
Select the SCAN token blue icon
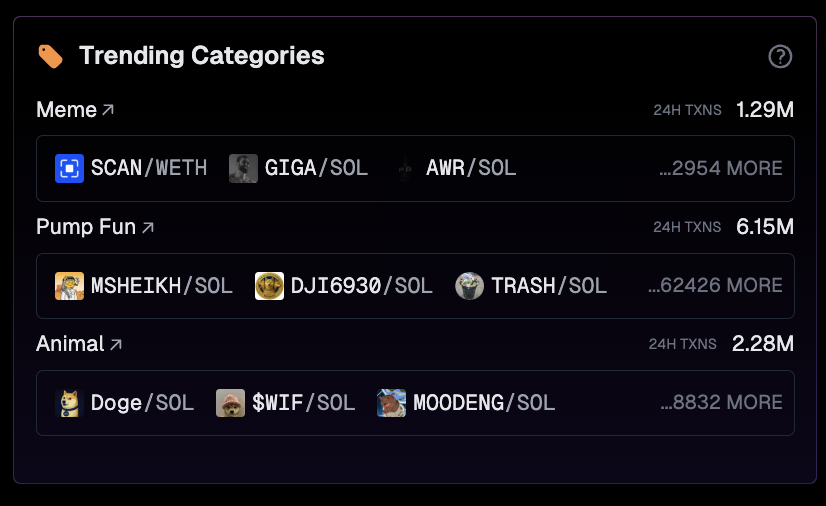(x=70, y=168)
